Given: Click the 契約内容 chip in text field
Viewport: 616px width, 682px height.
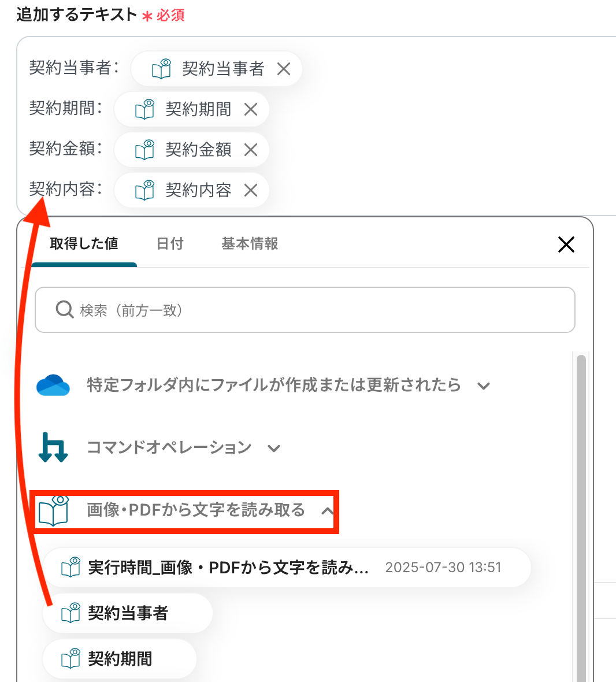Looking at the screenshot, I should pos(191,190).
